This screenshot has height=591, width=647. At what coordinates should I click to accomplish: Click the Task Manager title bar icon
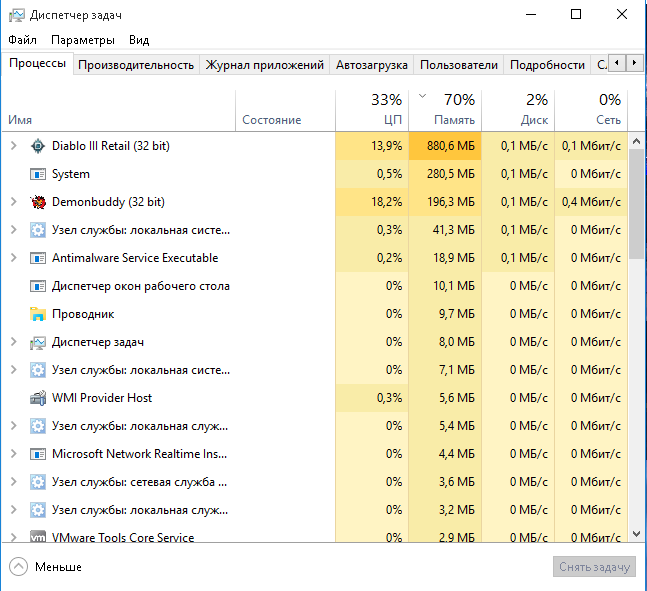tap(17, 15)
